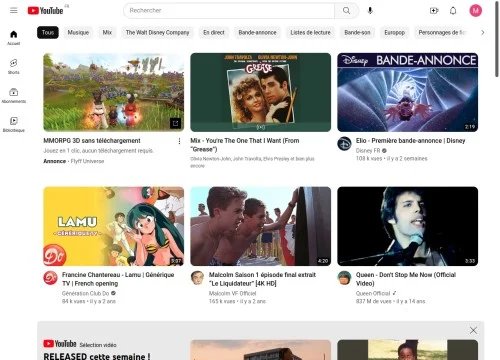Open Queen Official channel name
The height and width of the screenshot is (360, 500).
[x=373, y=293]
